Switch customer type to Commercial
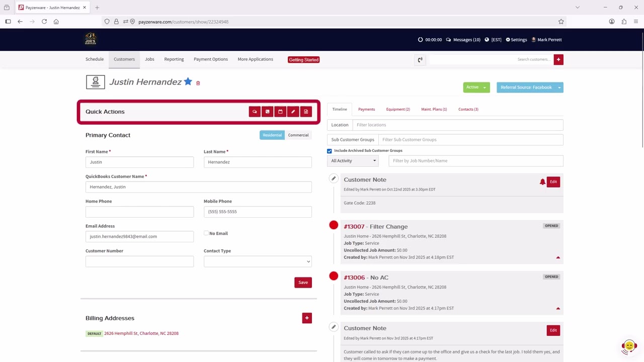This screenshot has width=644, height=362. point(298,135)
